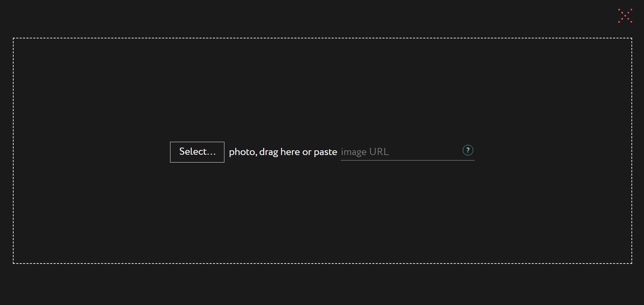The image size is (644, 305).
Task: Click the placeholder text image URL
Action: point(365,152)
